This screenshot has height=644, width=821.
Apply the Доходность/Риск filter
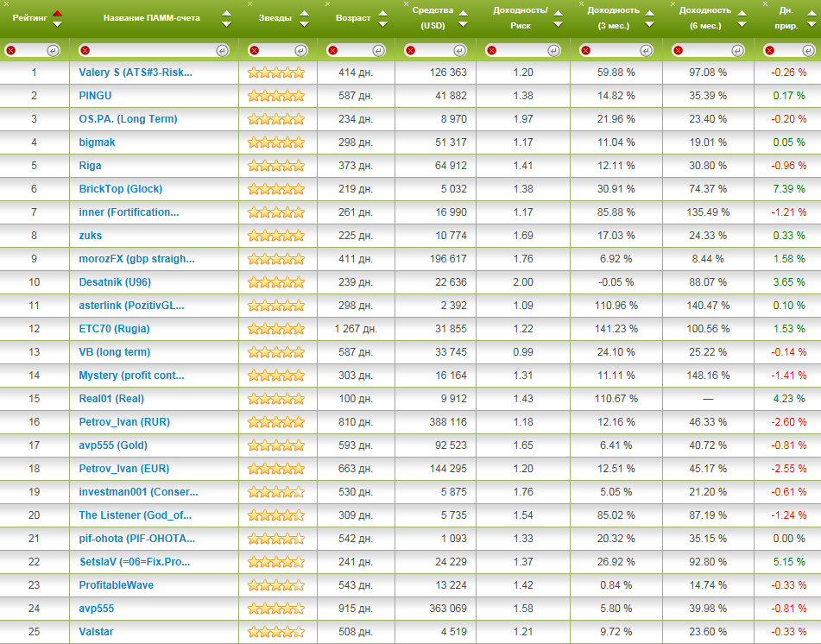point(553,50)
